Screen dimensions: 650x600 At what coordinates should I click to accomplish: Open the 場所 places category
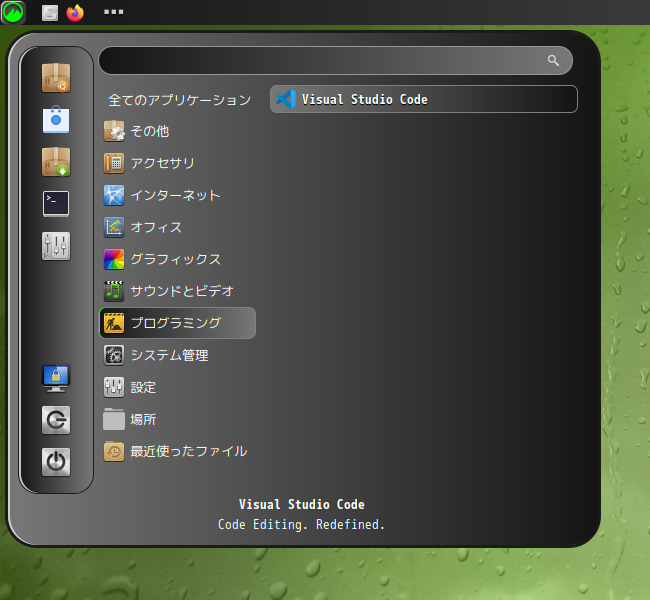pyautogui.click(x=177, y=419)
